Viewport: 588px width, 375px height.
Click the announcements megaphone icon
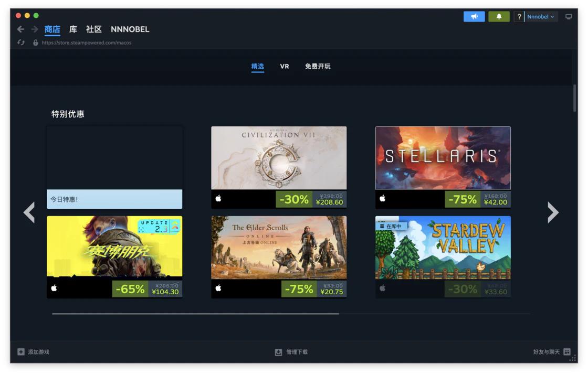pyautogui.click(x=474, y=17)
